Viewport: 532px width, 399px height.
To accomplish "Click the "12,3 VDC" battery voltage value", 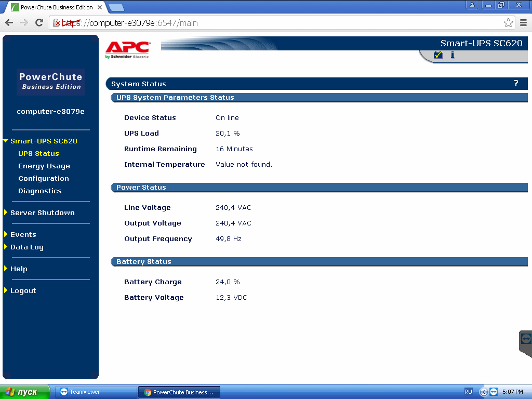I will pos(231,297).
